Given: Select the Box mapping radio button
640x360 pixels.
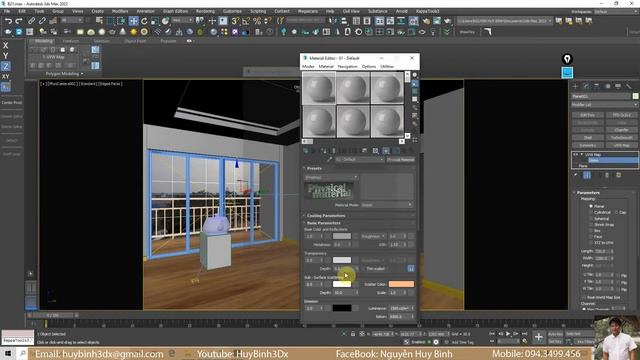Looking at the screenshot, I should [x=591, y=230].
